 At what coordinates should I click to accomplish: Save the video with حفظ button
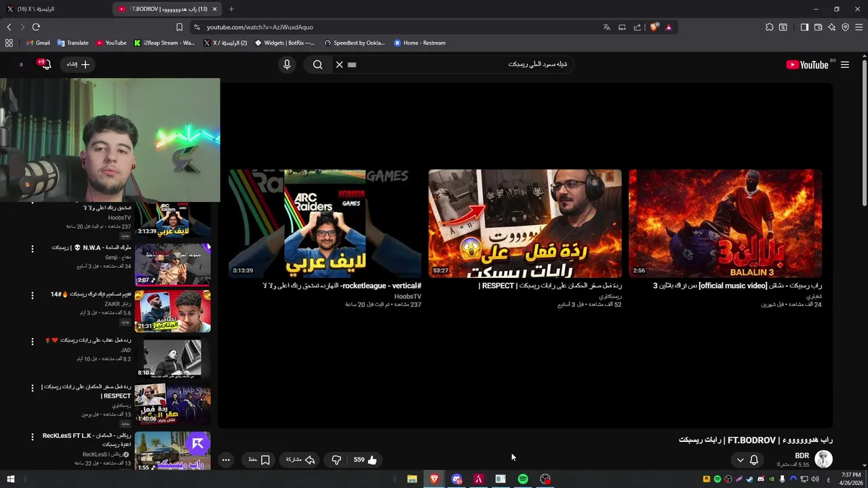(x=259, y=460)
